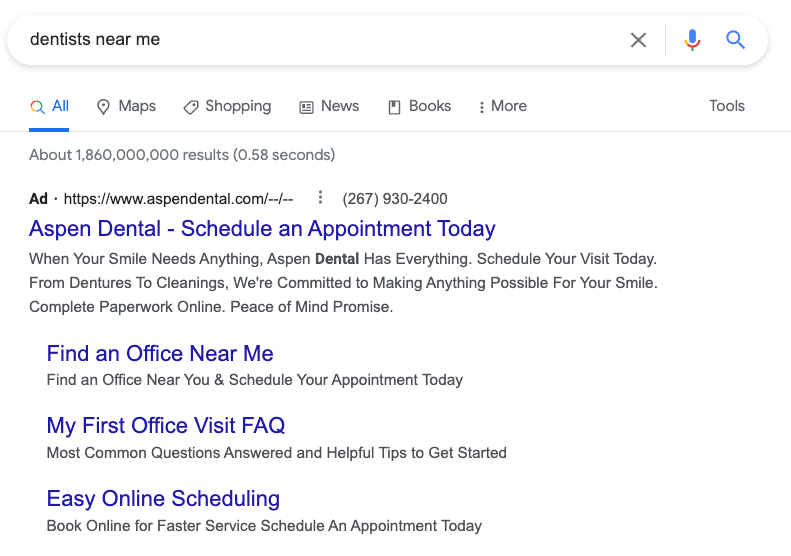Expand the More search categories menu
This screenshot has width=791, height=556.
click(x=502, y=106)
